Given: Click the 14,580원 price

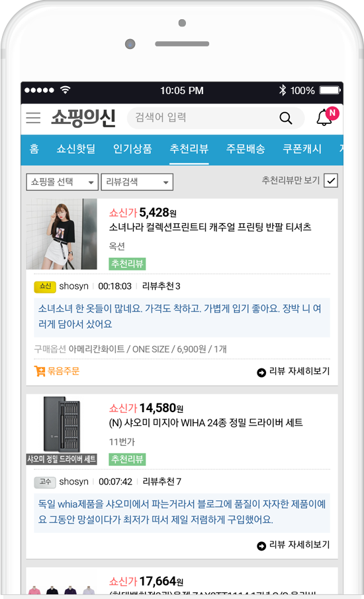Looking at the screenshot, I should tap(161, 408).
